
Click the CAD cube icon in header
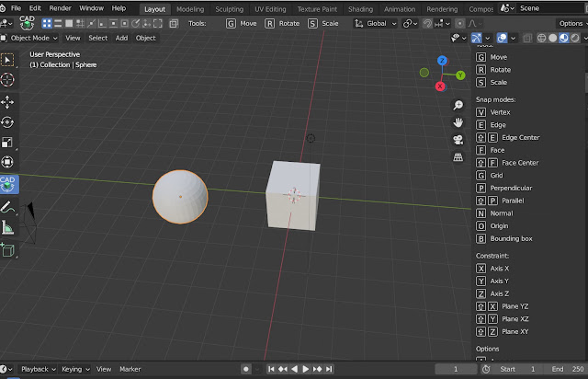tap(27, 23)
